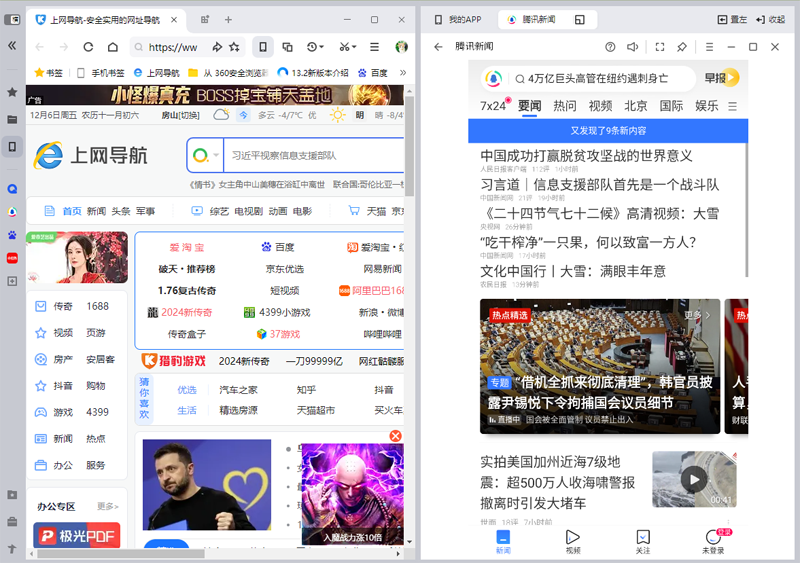Screen dimensions: 800x563
Task: Pin the 腾讯新闻 panel
Action: pyautogui.click(x=682, y=47)
